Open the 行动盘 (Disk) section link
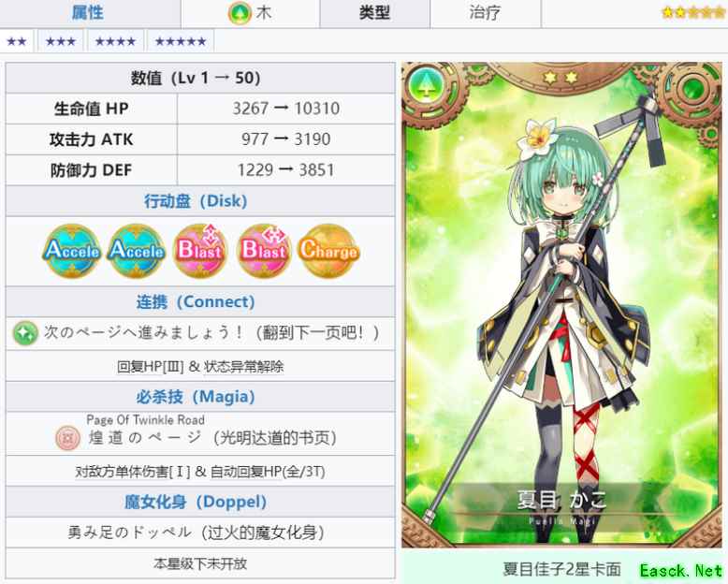Image resolution: width=728 pixels, height=584 pixels. coord(196,201)
